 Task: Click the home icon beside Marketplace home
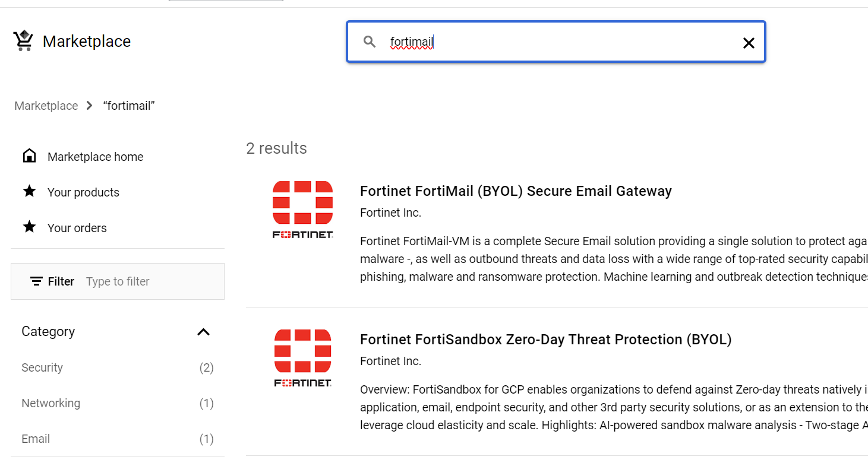pos(29,155)
